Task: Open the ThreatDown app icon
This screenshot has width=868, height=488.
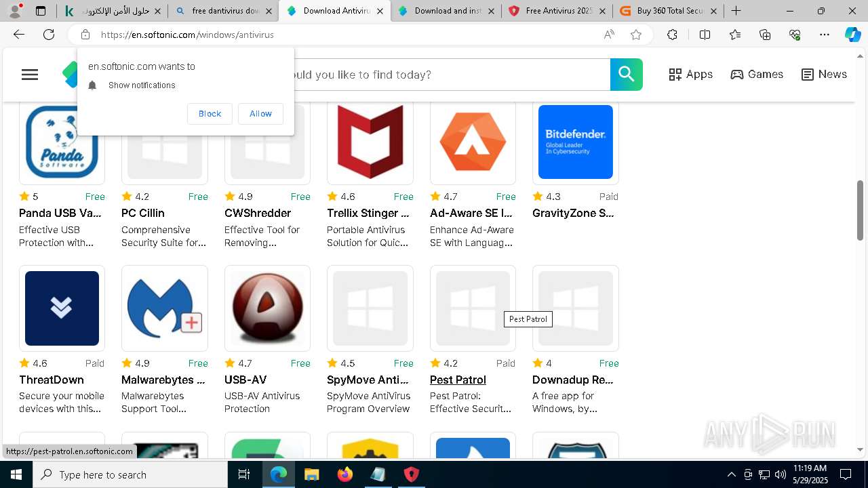Action: click(x=62, y=308)
